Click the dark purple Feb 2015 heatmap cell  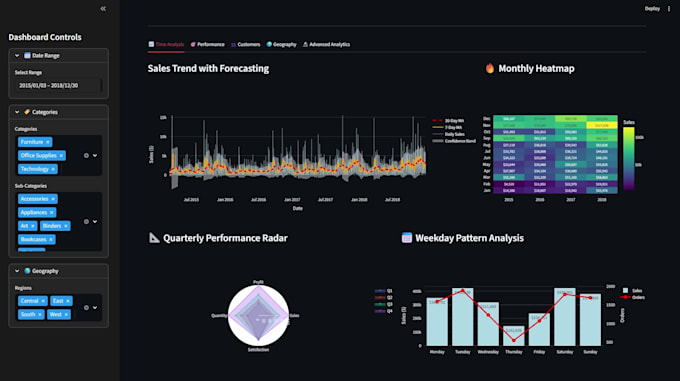point(509,184)
